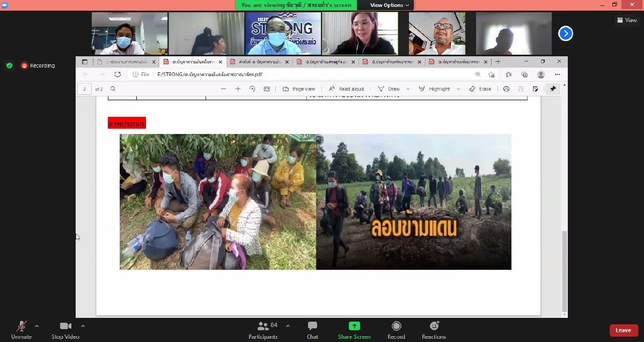
Task: Go back in the Edge browser
Action: coord(85,75)
